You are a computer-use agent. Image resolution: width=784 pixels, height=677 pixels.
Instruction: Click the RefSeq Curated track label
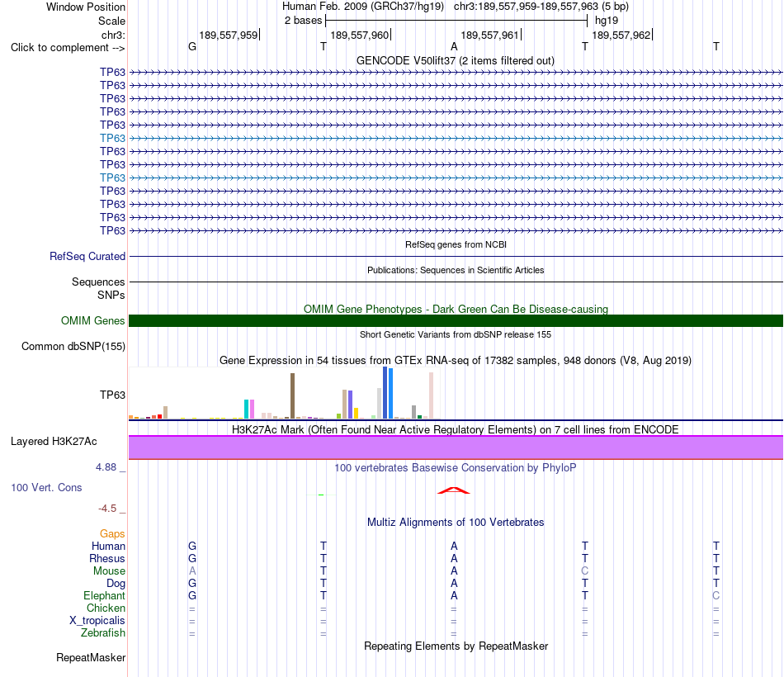87,256
